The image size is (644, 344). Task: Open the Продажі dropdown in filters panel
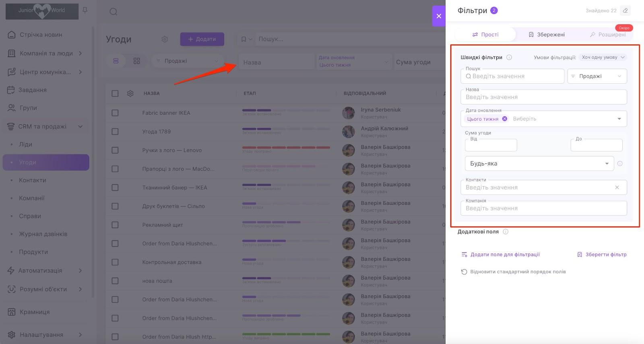click(597, 76)
